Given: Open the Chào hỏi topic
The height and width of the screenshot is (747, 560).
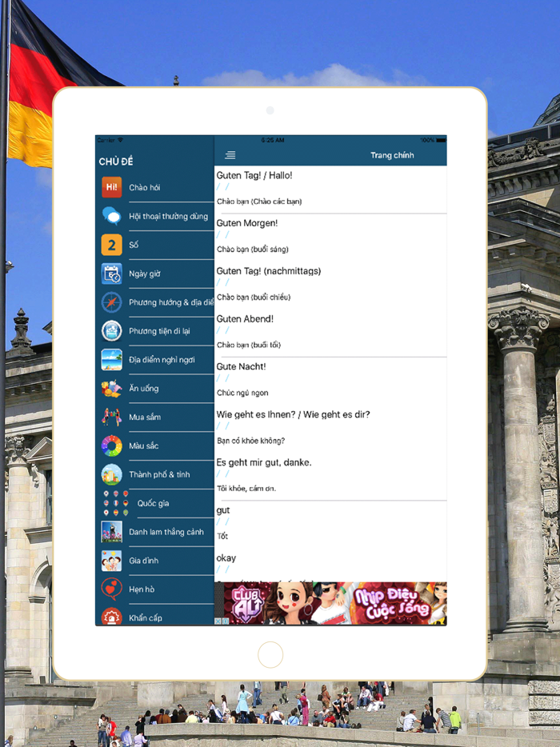Looking at the screenshot, I should [155, 187].
